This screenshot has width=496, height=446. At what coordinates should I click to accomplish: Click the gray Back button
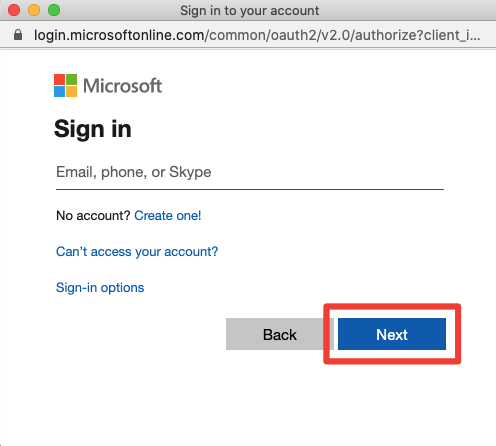(280, 334)
